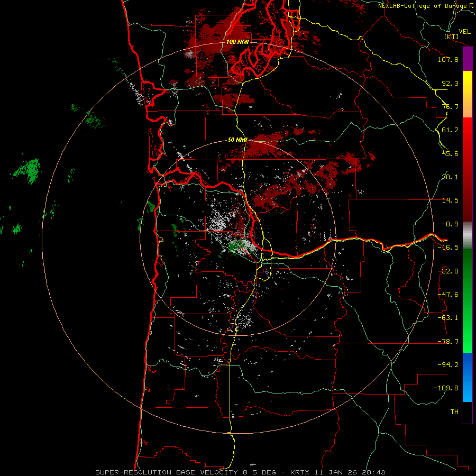Pick the yellow-orange segment of the color bar
Image resolution: width=476 pixels, height=476 pixels.
tap(467, 94)
